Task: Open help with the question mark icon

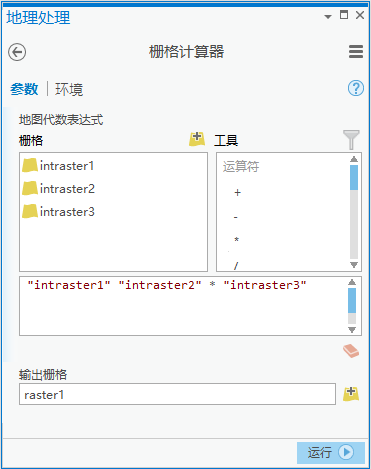Action: [x=356, y=88]
